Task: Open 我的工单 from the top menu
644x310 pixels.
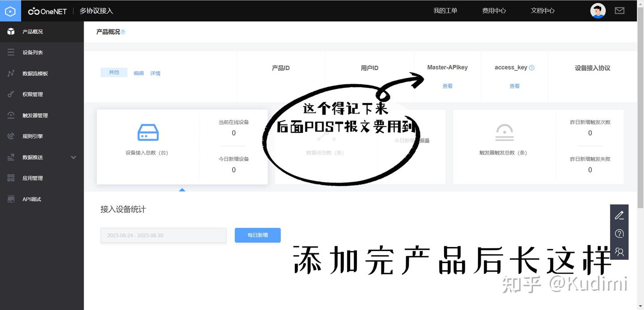Action: coord(445,10)
